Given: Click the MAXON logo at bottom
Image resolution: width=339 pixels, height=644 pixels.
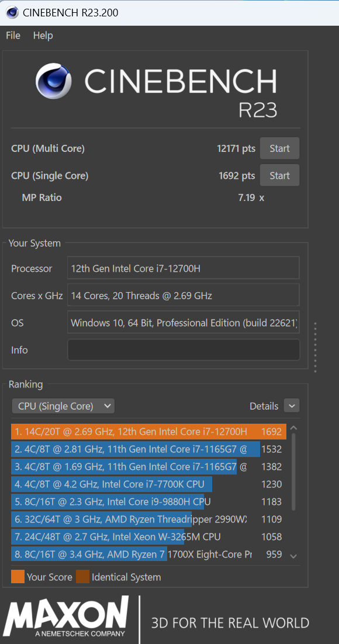Looking at the screenshot, I should click(x=65, y=617).
